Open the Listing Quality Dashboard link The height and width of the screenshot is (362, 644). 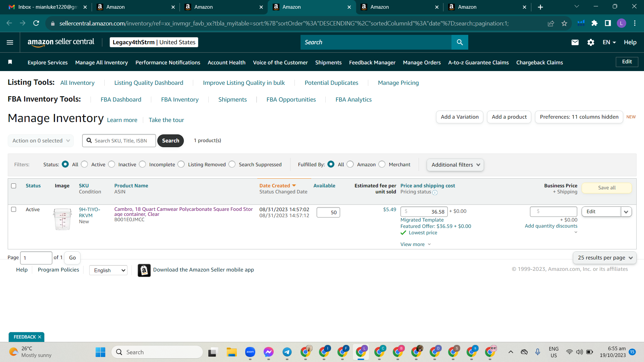(x=149, y=83)
